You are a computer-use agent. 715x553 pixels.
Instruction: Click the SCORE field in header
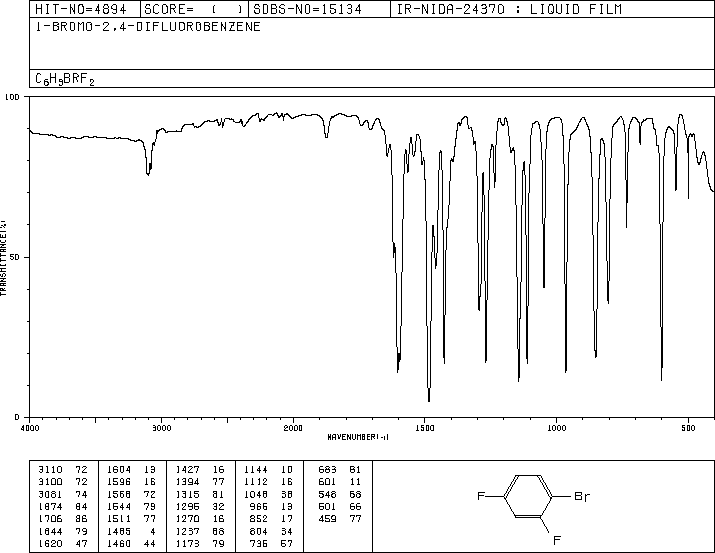coord(194,9)
